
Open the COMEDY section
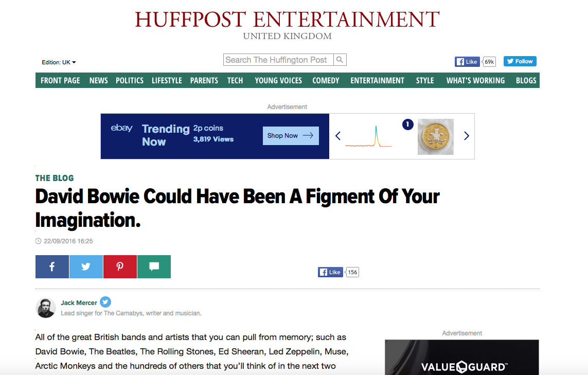coord(325,80)
